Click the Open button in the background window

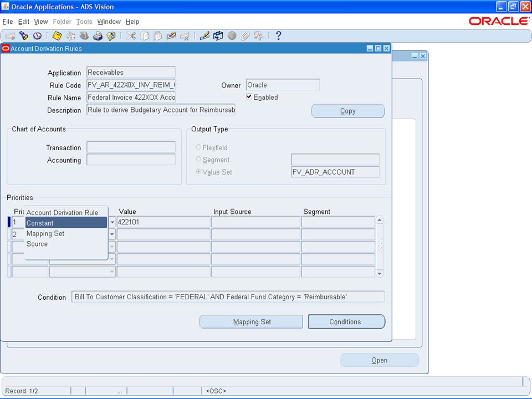tap(379, 360)
